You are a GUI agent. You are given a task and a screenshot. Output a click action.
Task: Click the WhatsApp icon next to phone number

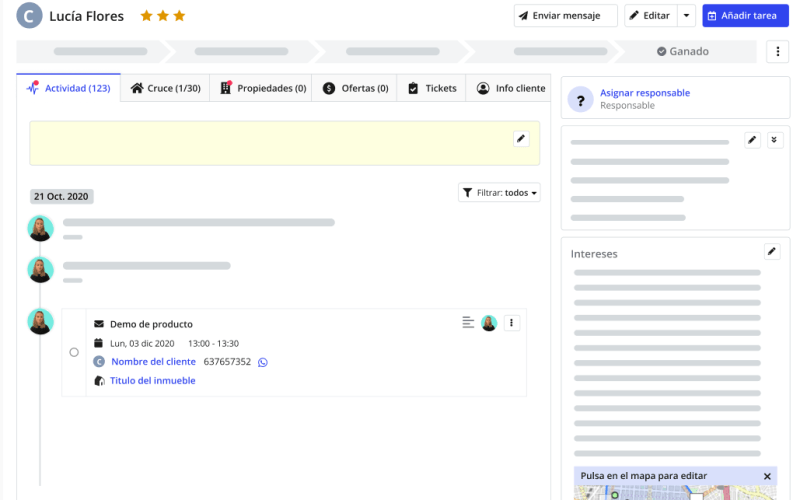coord(263,362)
